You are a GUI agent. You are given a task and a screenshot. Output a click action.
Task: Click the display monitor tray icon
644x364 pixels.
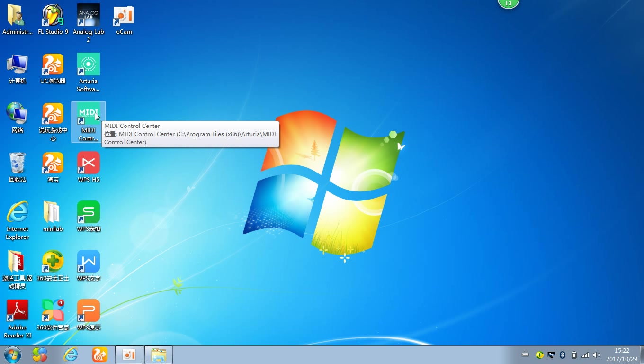tap(551, 355)
